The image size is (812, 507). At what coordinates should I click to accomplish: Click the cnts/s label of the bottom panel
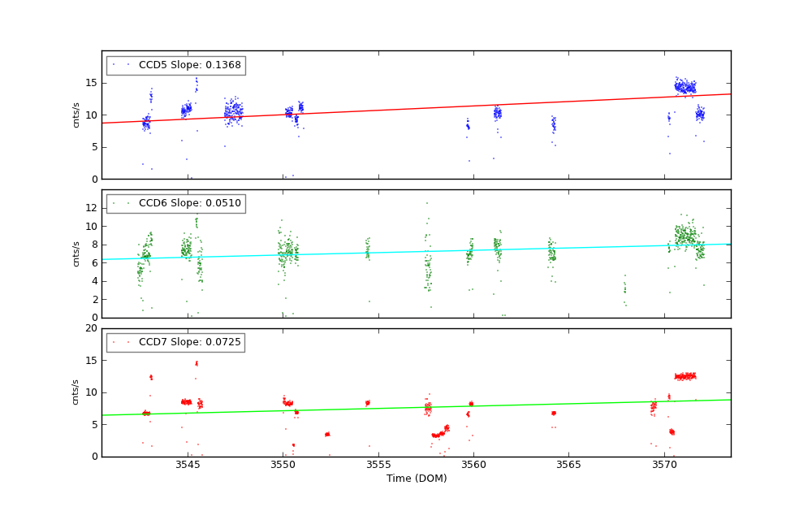pyautogui.click(x=76, y=392)
